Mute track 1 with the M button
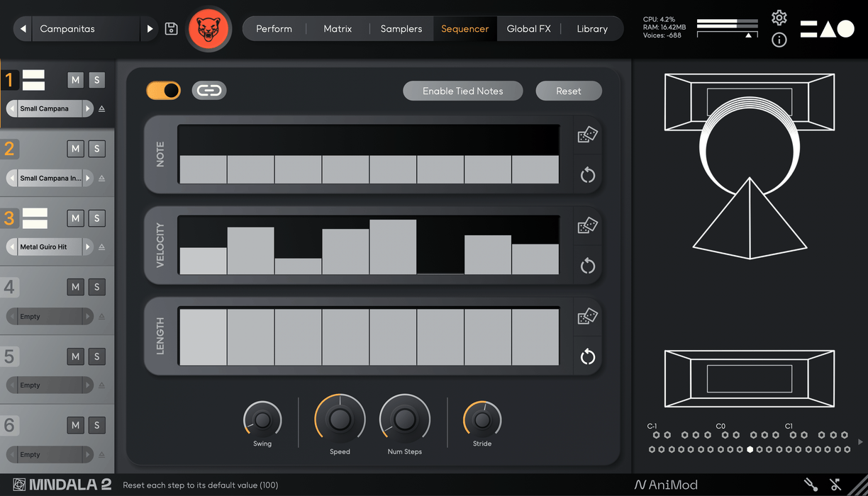 pos(75,80)
